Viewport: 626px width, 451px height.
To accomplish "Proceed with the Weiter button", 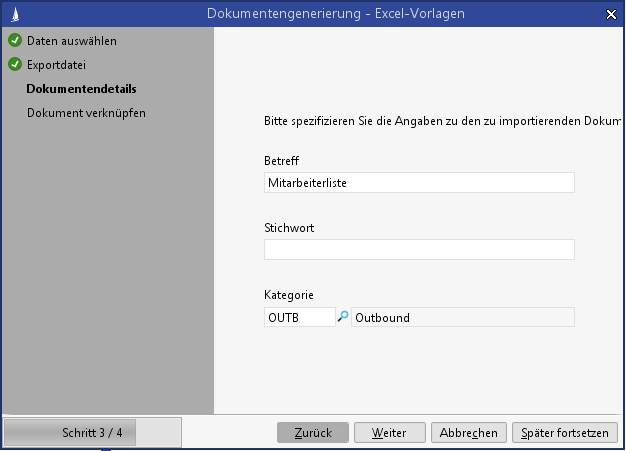I will tap(389, 433).
